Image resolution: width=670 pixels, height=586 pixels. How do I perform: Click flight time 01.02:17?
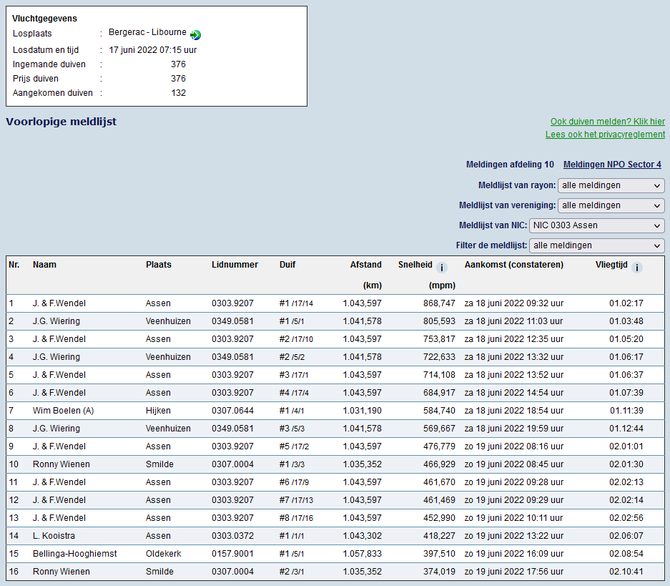(626, 303)
